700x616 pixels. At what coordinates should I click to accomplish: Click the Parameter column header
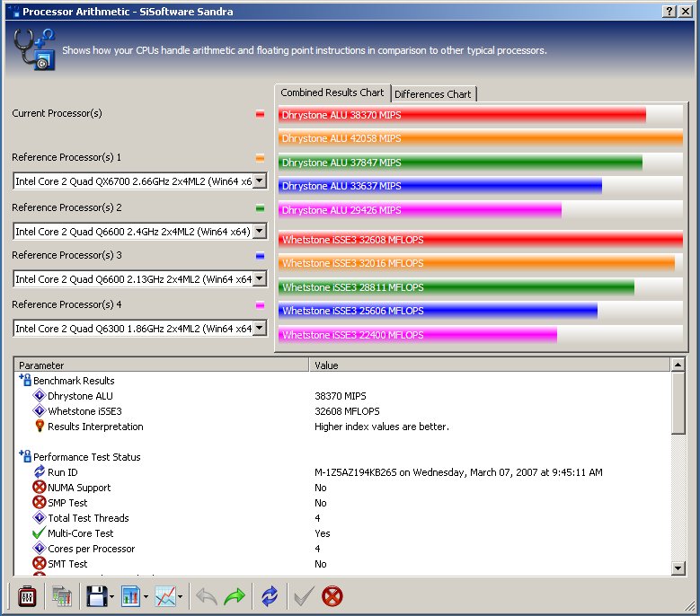click(162, 365)
